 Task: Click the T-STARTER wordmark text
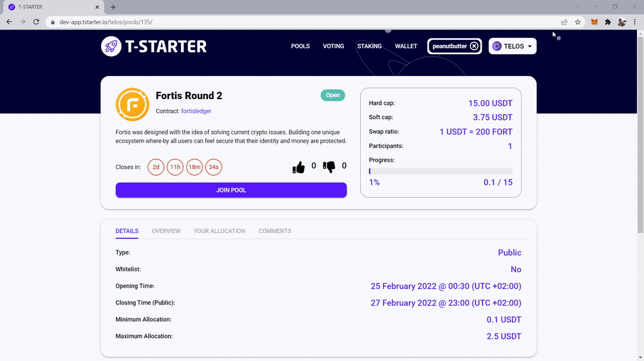(166, 46)
